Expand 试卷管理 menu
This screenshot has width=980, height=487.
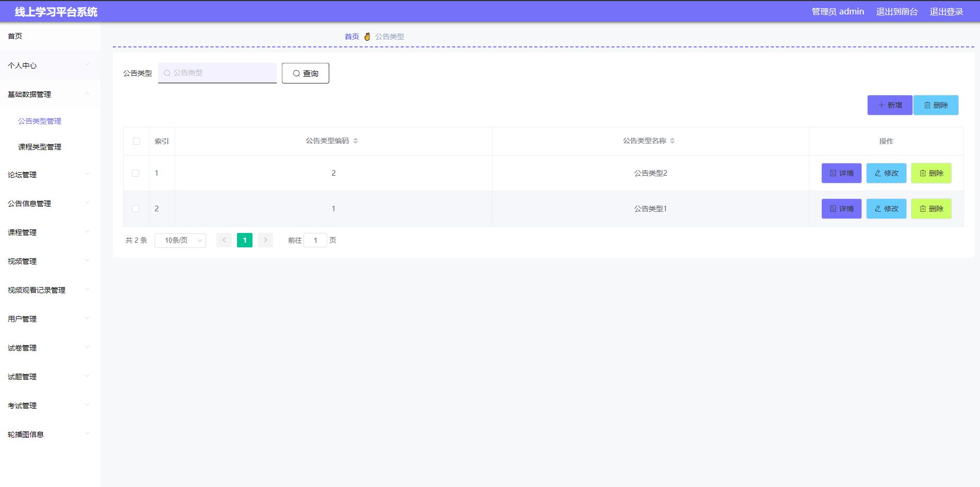point(50,348)
